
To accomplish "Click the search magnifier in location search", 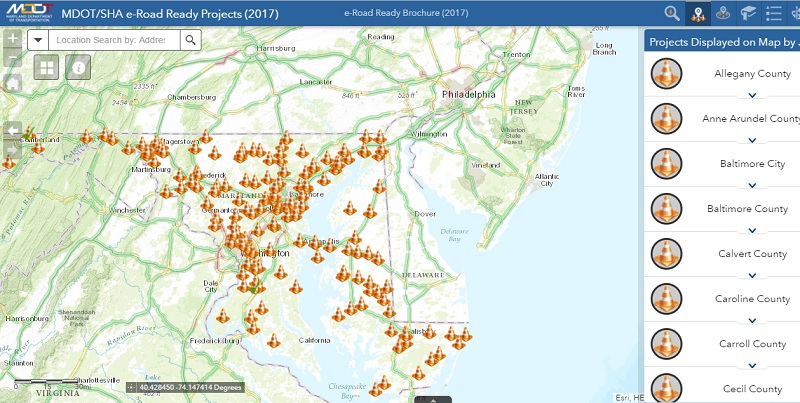I will click(x=190, y=39).
